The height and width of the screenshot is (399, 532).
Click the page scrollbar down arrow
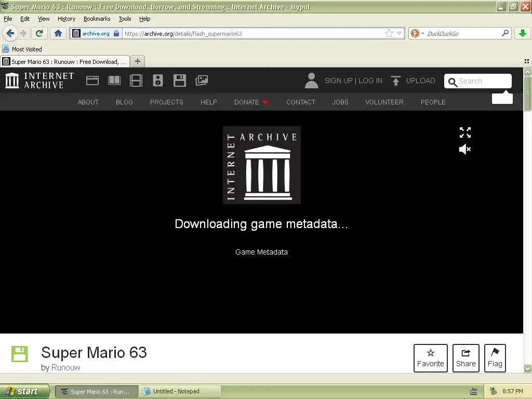[x=527, y=368]
